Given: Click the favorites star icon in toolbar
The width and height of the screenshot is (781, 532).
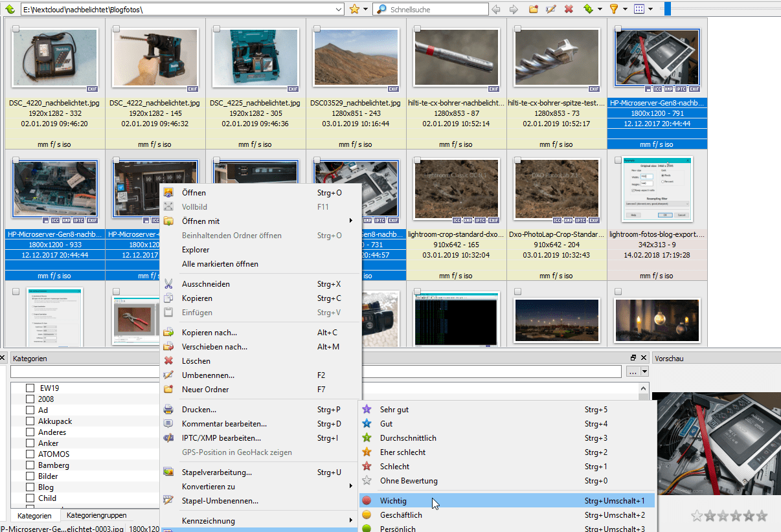Looking at the screenshot, I should coord(354,9).
